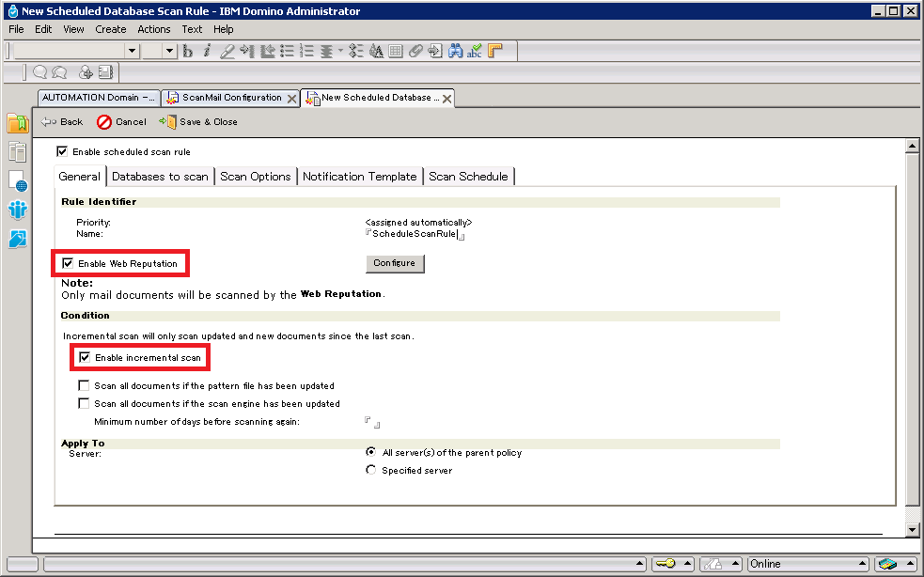Click the paperclip attachment icon
This screenshot has width=924, height=577.
[416, 51]
